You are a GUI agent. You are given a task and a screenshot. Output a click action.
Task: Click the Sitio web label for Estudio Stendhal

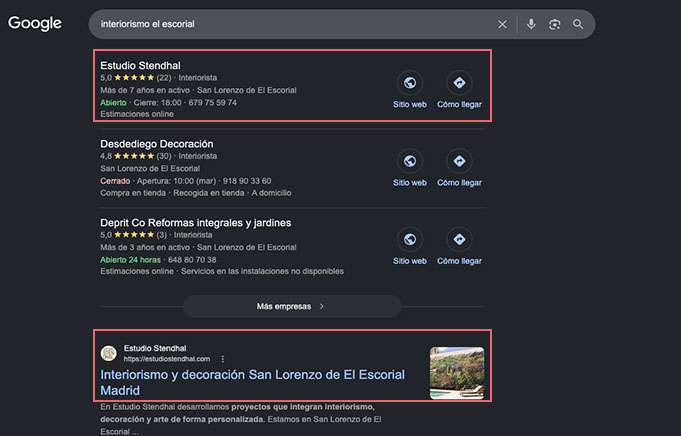[x=410, y=105]
